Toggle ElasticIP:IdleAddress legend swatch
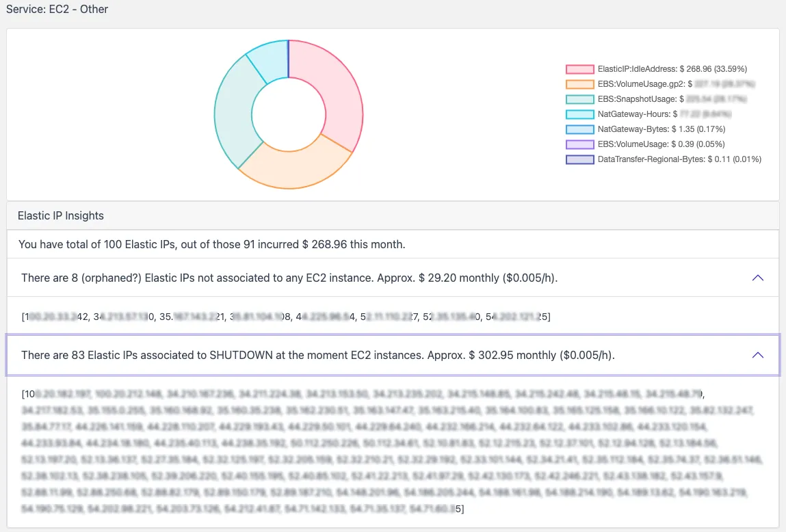Viewport: 786px width, 532px height. (579, 69)
